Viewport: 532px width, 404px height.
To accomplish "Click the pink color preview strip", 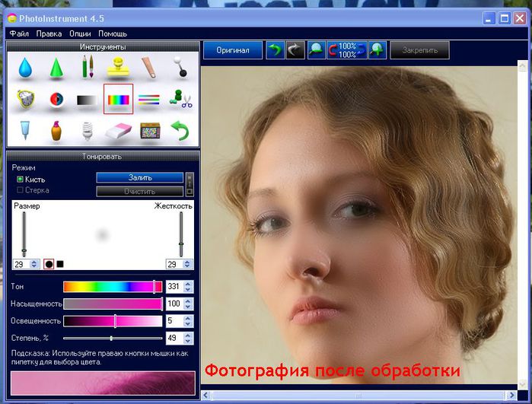I will click(x=104, y=383).
